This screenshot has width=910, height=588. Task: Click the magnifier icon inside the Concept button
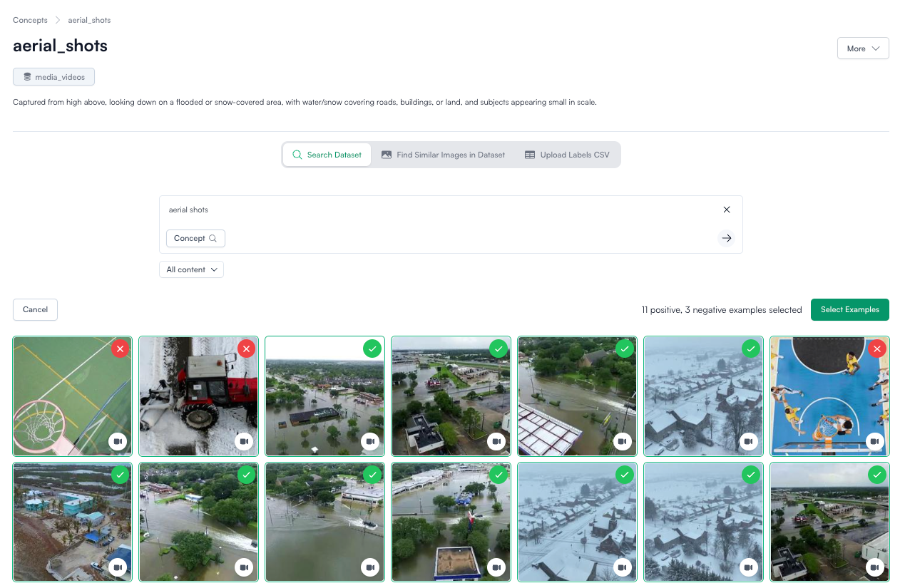point(213,238)
